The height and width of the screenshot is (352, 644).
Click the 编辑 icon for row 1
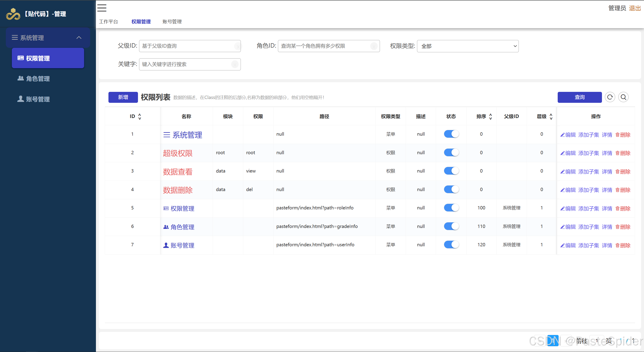tap(562, 134)
